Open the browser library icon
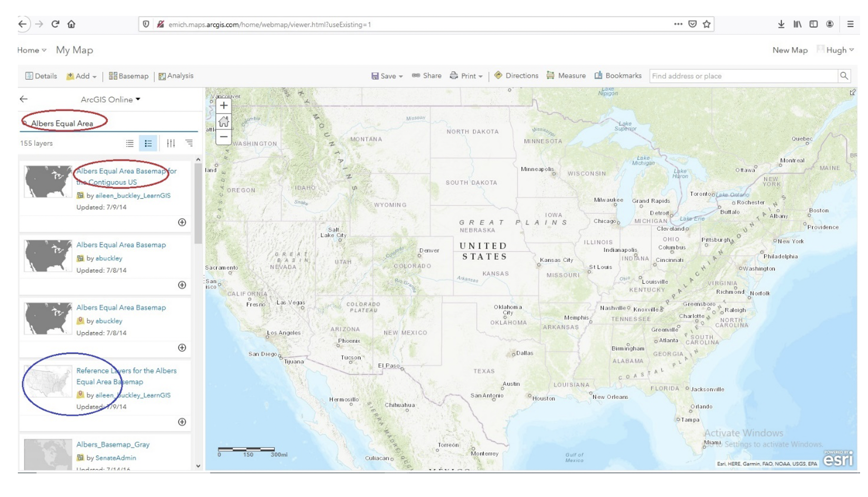The height and width of the screenshot is (497, 868). 797,24
